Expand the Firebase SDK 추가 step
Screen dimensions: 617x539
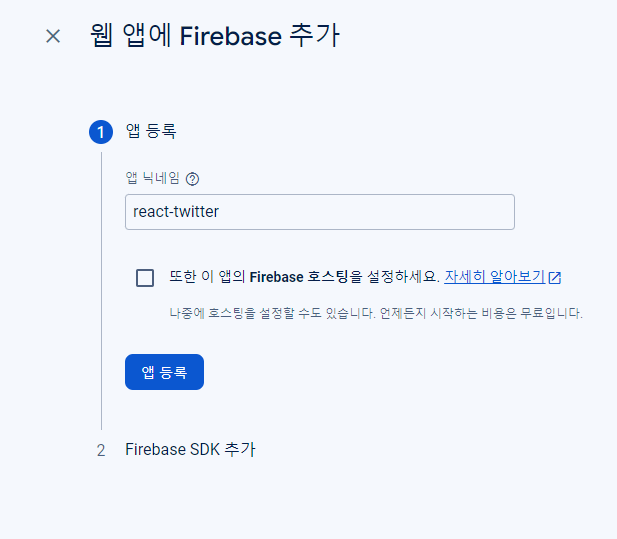[190, 449]
